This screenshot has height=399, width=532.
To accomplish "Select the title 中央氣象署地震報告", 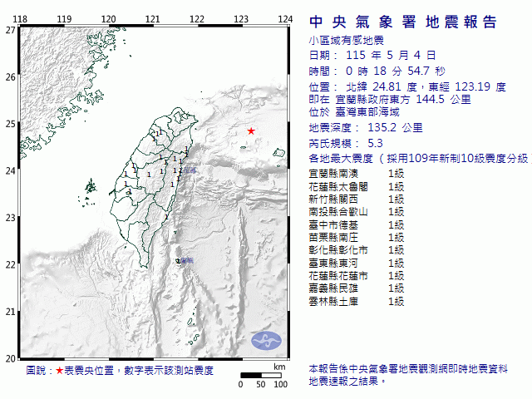I will tap(403, 22).
